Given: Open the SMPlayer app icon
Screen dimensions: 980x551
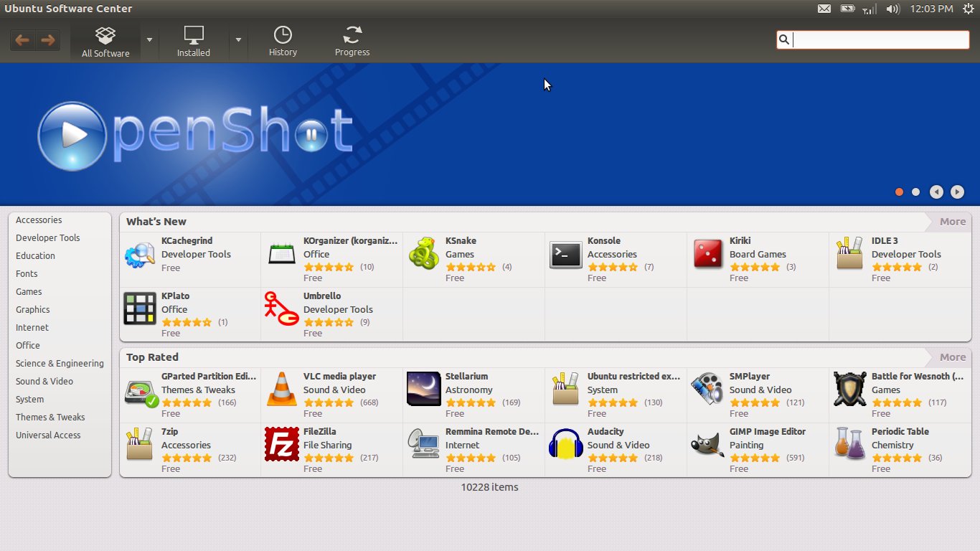Looking at the screenshot, I should coord(707,390).
